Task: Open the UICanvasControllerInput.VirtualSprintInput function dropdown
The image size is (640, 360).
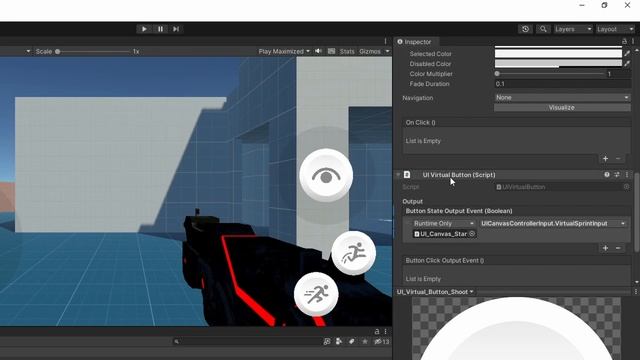Action: pos(553,223)
